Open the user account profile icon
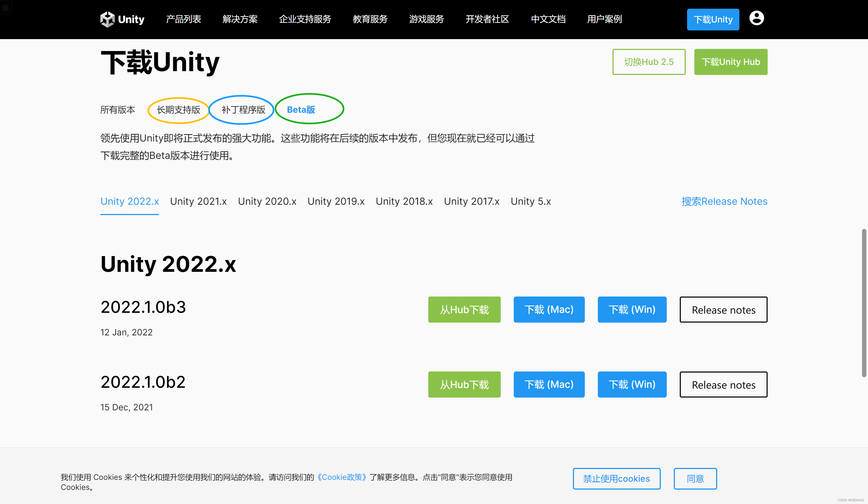The width and height of the screenshot is (868, 504). tap(757, 18)
